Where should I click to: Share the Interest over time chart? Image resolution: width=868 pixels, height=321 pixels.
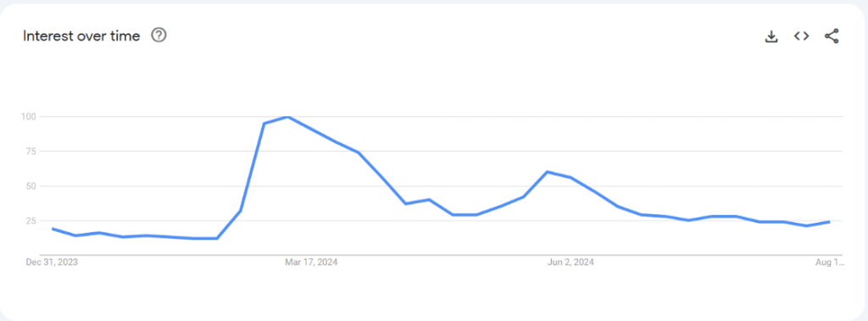pyautogui.click(x=832, y=36)
